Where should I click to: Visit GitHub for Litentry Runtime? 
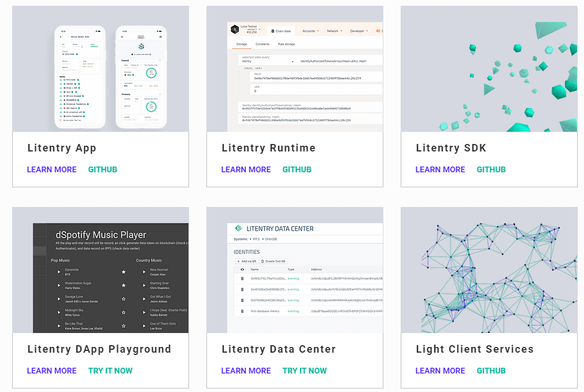click(x=297, y=169)
